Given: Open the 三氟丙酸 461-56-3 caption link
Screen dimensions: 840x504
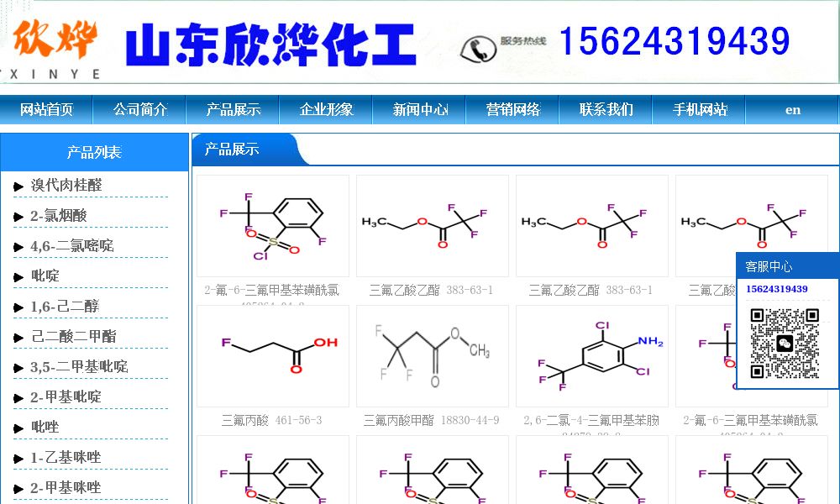Looking at the screenshot, I should point(272,421).
